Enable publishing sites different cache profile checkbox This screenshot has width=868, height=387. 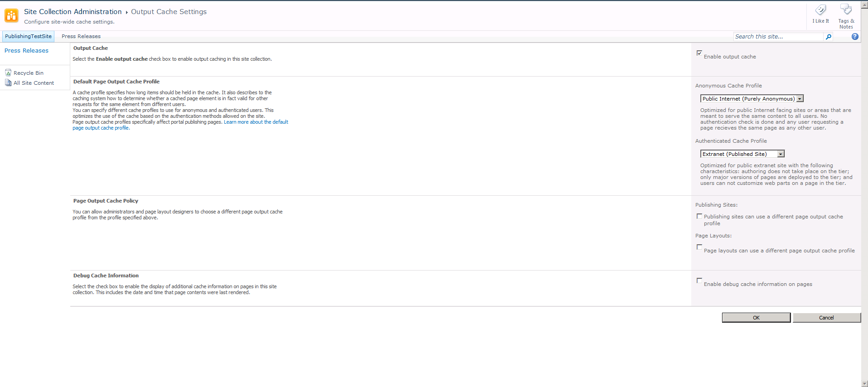[699, 216]
